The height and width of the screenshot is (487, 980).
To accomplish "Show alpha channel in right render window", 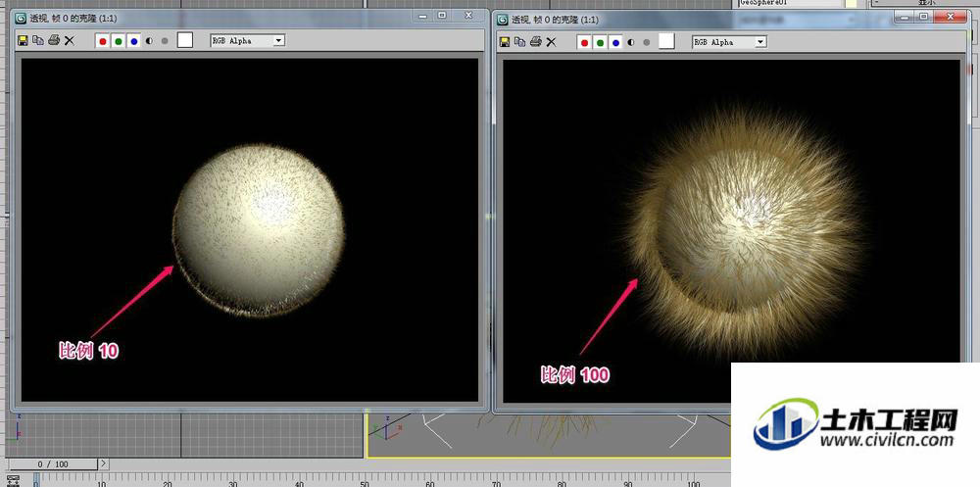I will (631, 42).
